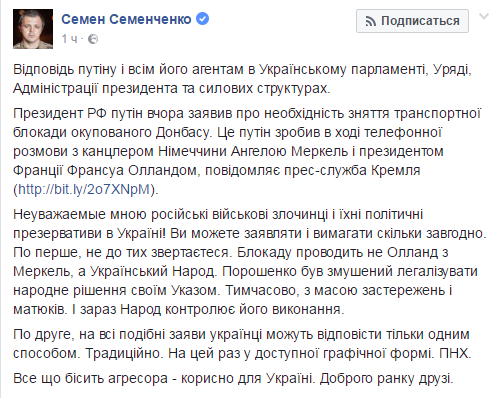Click the globe public-privacy icon
Viewport: 498px width, 398px height.
93,39
